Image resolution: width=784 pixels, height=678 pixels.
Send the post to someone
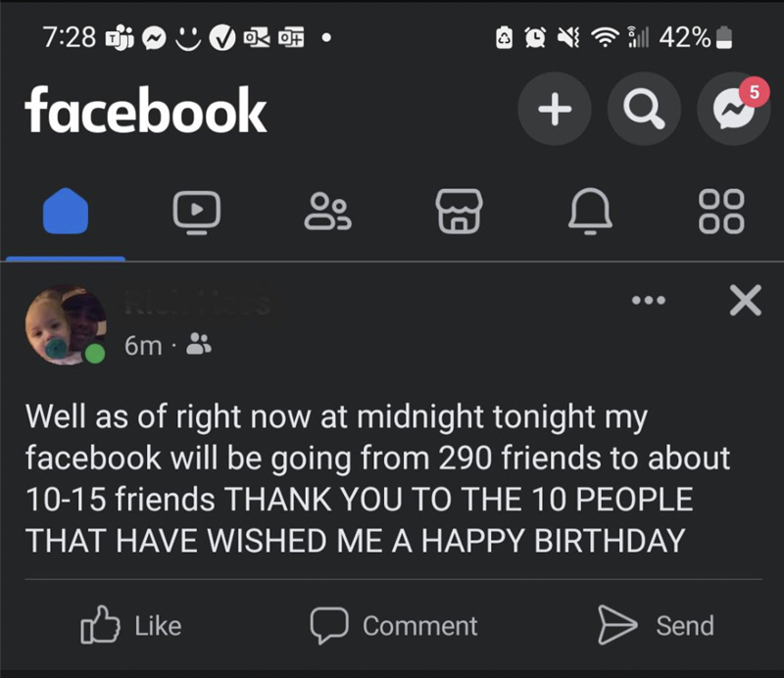[x=656, y=626]
